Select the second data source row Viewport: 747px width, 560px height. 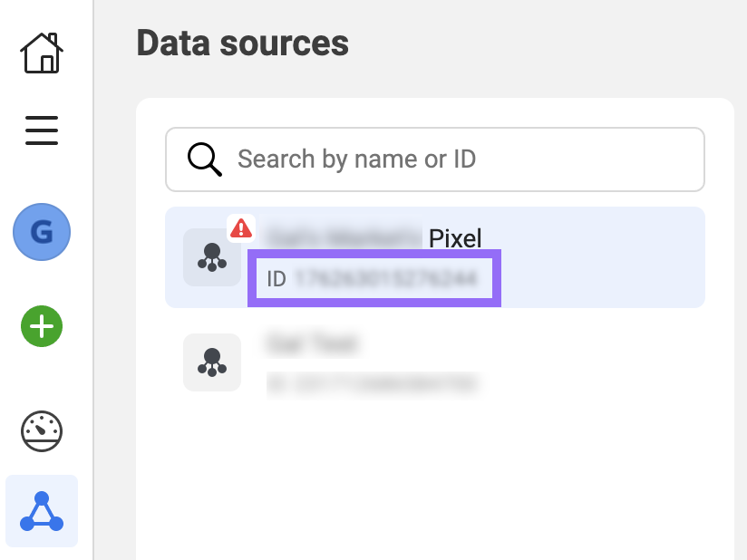(x=435, y=361)
